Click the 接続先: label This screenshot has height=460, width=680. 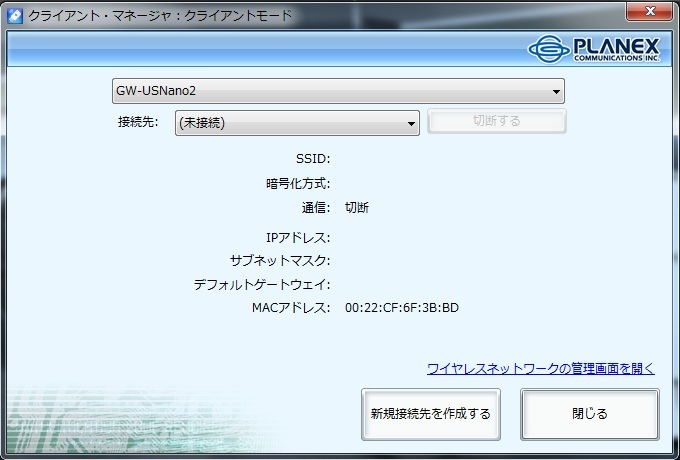(x=138, y=122)
